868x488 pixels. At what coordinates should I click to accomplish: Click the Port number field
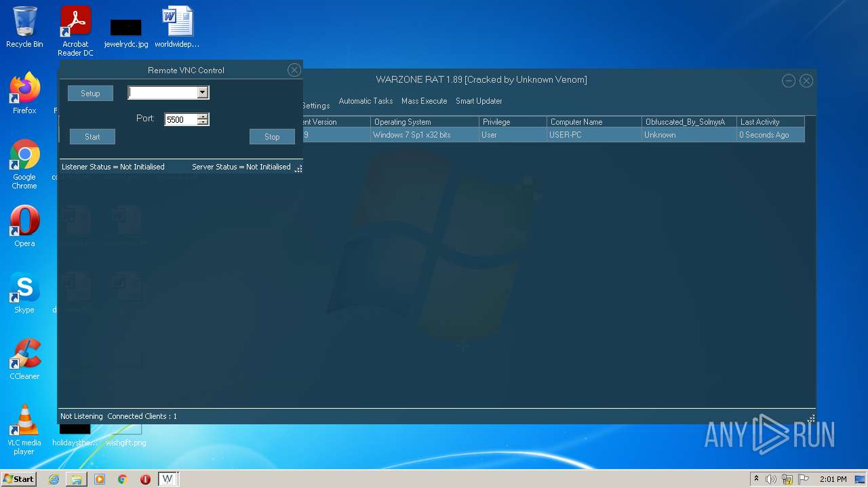(x=181, y=119)
